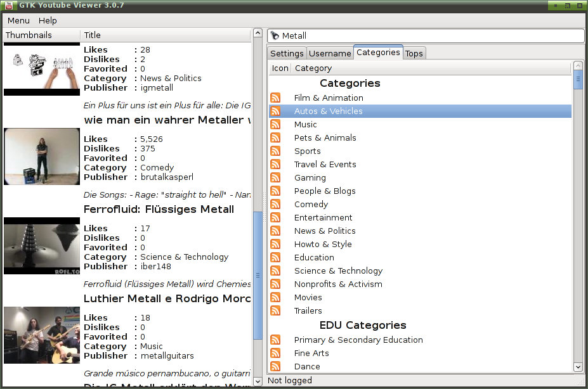Click the Not logged status bar text
This screenshot has width=588, height=389.
[x=289, y=380]
